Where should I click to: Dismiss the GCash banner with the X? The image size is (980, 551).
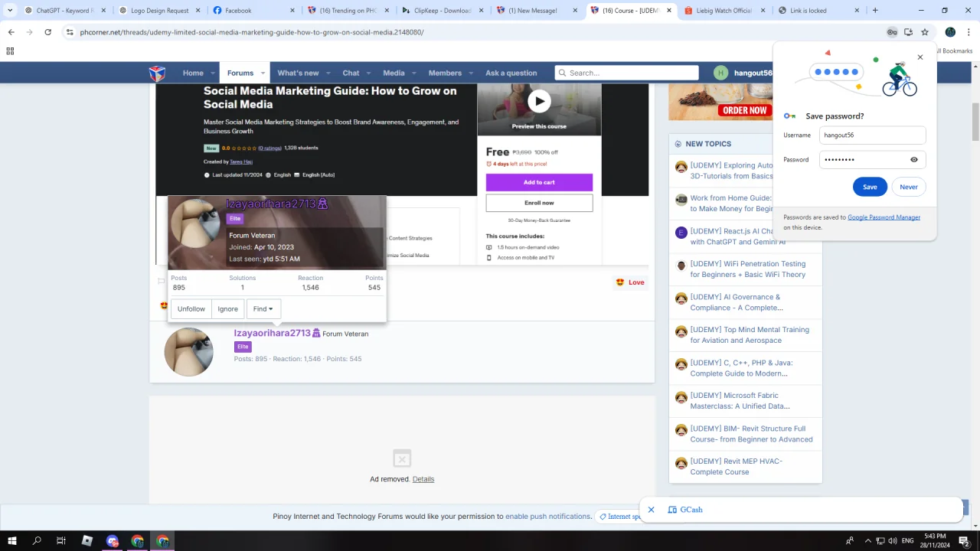tap(651, 510)
